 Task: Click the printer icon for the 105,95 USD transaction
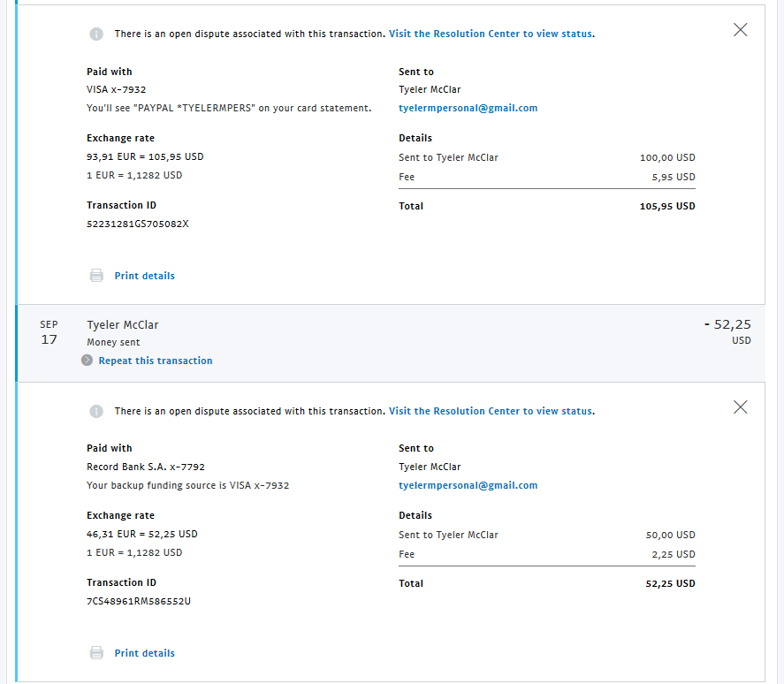click(96, 276)
